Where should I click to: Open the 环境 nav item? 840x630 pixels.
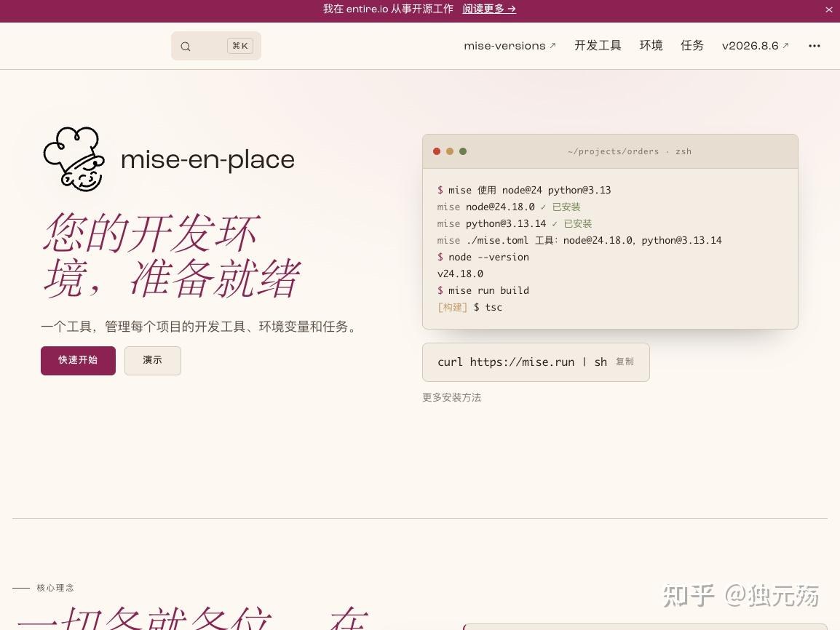point(651,46)
